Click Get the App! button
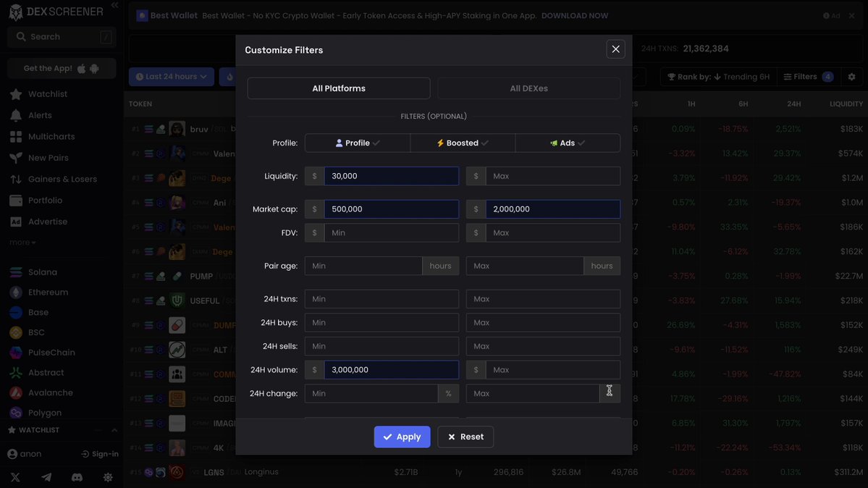Image resolution: width=868 pixels, height=488 pixels. tap(62, 69)
